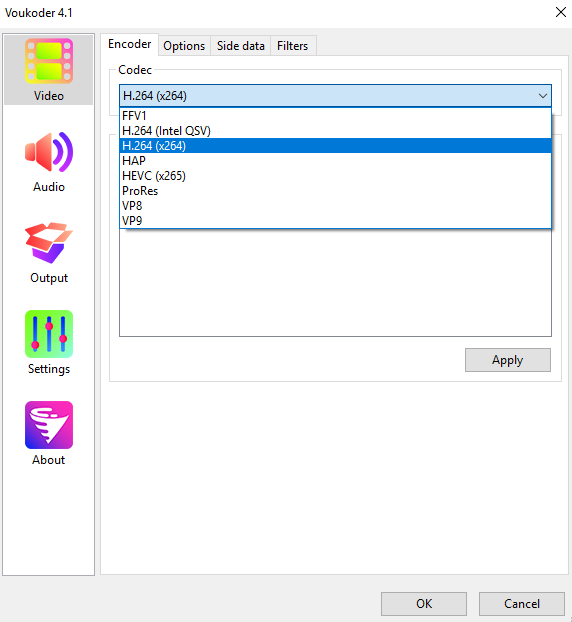The height and width of the screenshot is (622, 572).
Task: Open the Output box icon
Action: pyautogui.click(x=49, y=243)
